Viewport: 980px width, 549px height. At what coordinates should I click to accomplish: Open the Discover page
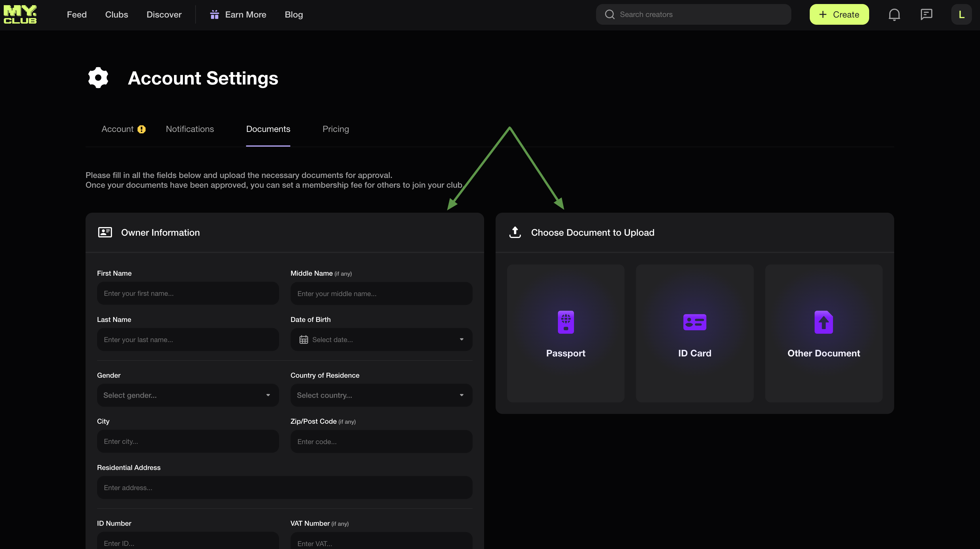pos(164,14)
